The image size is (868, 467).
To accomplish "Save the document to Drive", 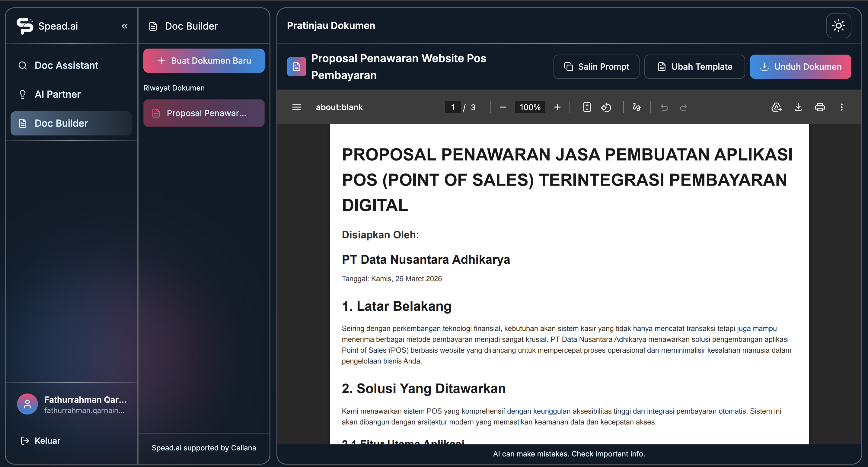I will point(776,107).
